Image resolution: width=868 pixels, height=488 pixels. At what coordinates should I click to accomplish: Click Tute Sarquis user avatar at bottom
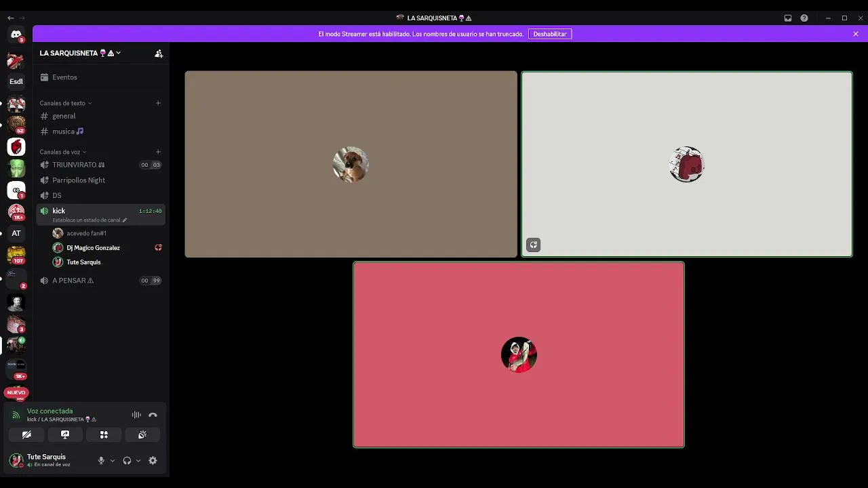coord(16,460)
